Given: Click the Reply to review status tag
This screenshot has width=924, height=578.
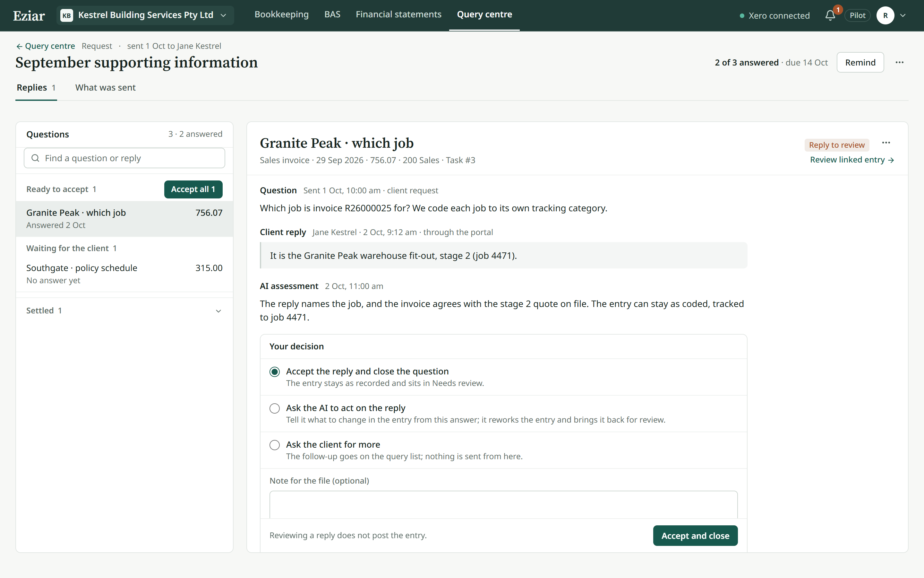Looking at the screenshot, I should 837,145.
